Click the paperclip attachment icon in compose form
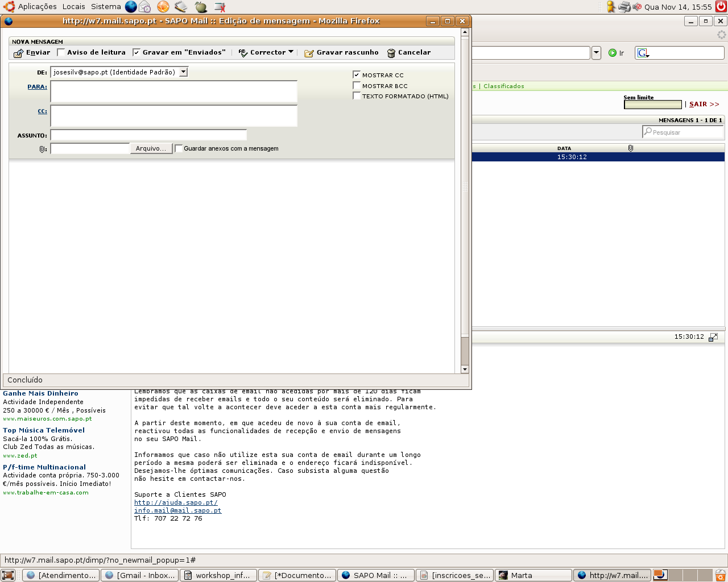The height and width of the screenshot is (582, 728). [x=43, y=149]
